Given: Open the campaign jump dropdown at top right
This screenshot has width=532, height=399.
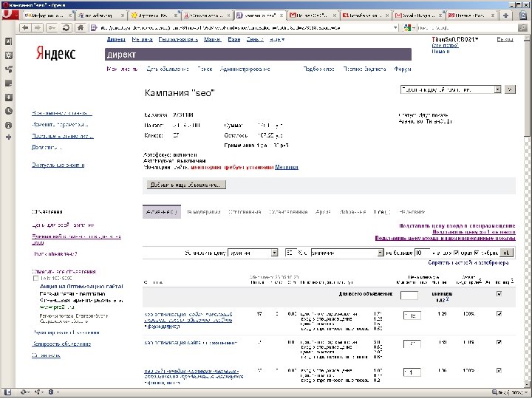Looking at the screenshot, I should [x=451, y=89].
